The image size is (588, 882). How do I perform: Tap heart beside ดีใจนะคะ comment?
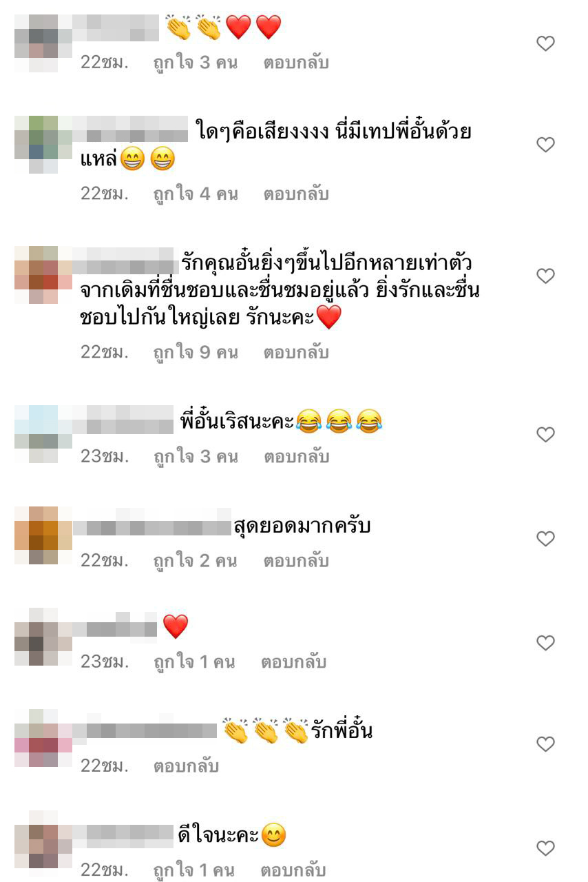pyautogui.click(x=545, y=848)
